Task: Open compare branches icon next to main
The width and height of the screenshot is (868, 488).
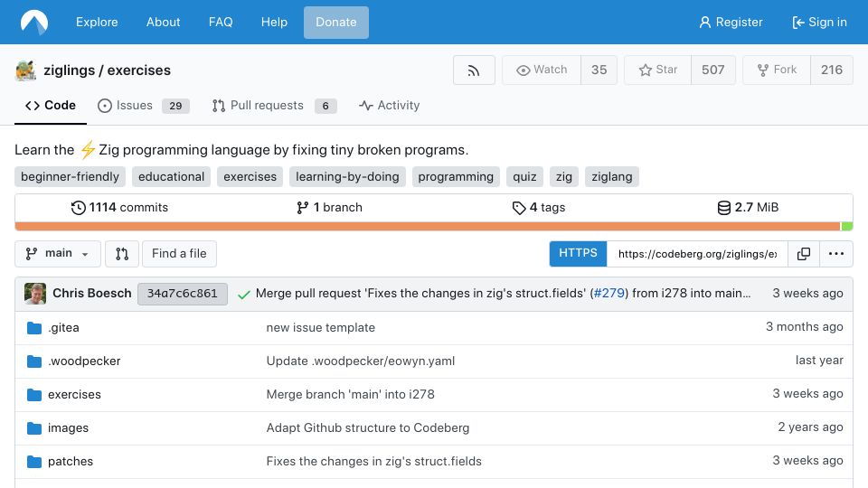Action: (x=122, y=254)
